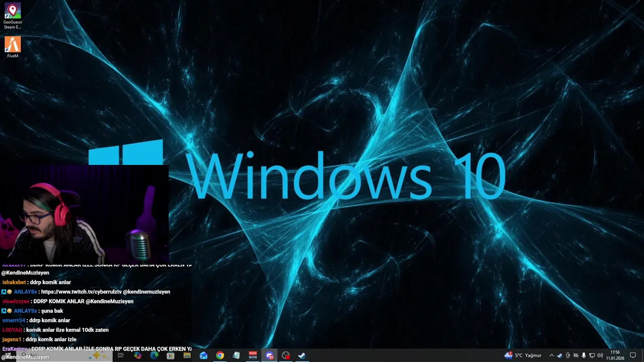Click the microphone tray icon
The width and height of the screenshot is (644, 362).
584,355
